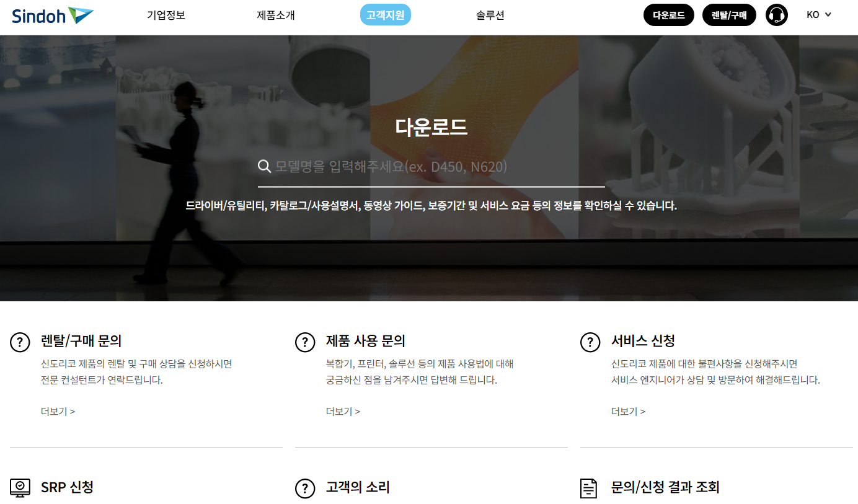
Task: Select the 고객지원 menu item
Action: pos(385,14)
